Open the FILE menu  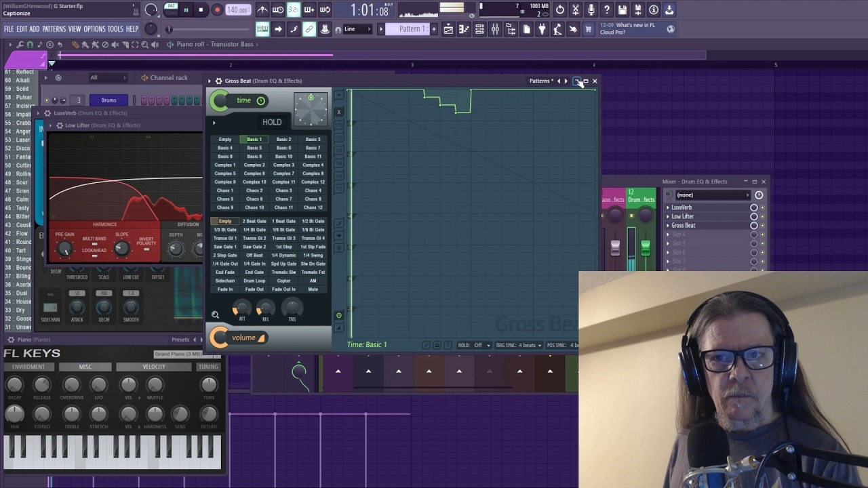pos(9,29)
